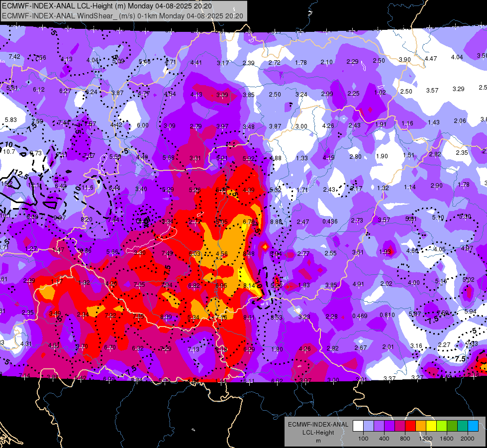Screen dimensions: 487x448
Task: Click the 12.5 wind shear contour label
Action: [x=21, y=175]
